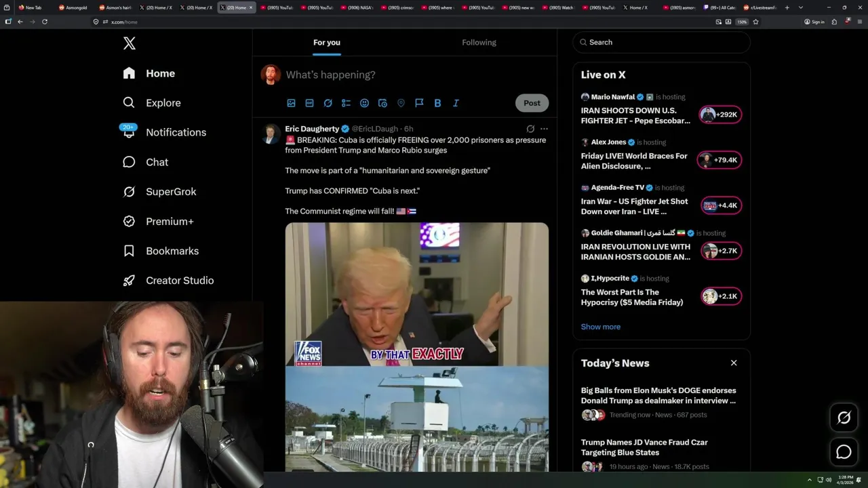Click the flag icon in composer
This screenshot has width=868, height=488.
[419, 103]
